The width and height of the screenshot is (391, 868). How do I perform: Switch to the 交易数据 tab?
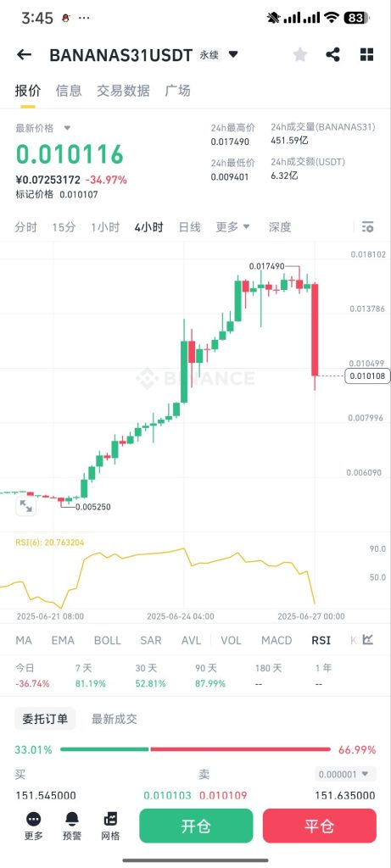tap(123, 91)
